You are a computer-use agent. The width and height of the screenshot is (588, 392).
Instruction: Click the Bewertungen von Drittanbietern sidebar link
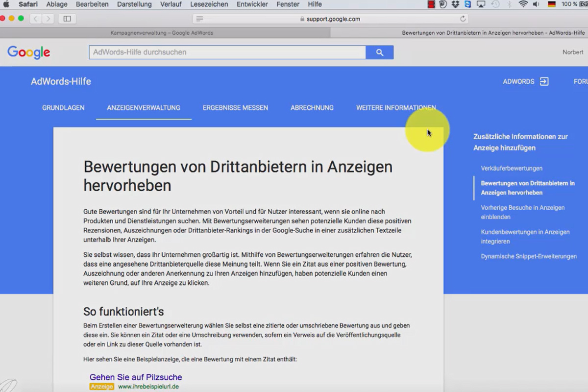tap(528, 188)
